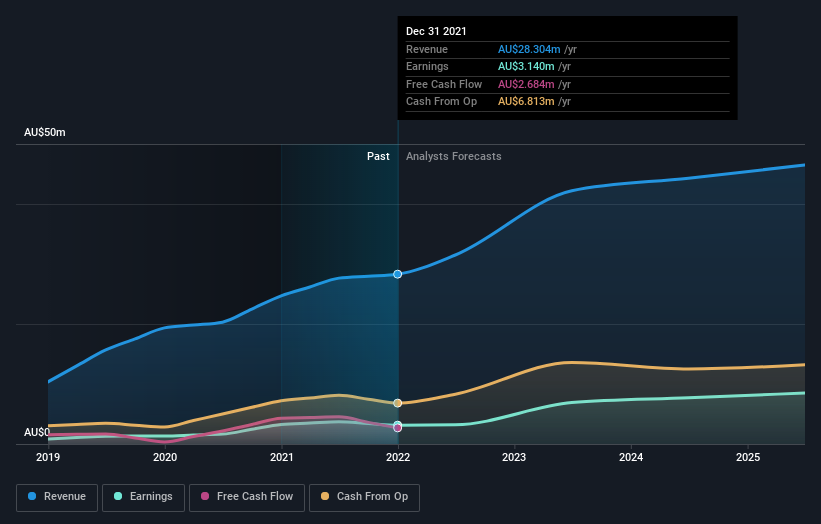Viewport: 821px width, 524px height.
Task: Select the blue Revenue data point at 2022
Action: tap(397, 274)
